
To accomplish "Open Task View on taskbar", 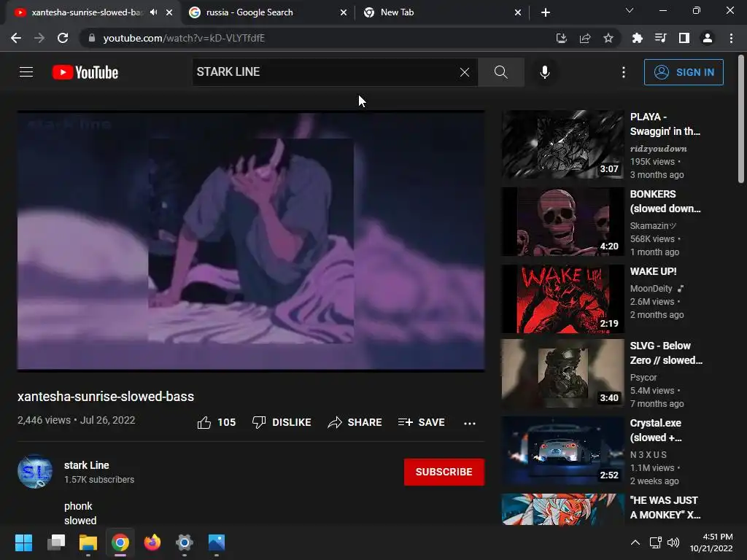I will coord(55,542).
